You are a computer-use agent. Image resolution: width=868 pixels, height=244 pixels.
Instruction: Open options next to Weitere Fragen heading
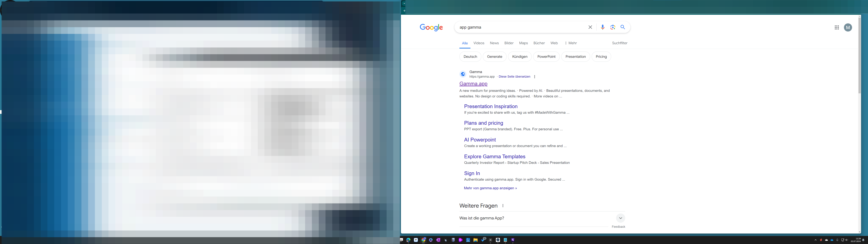(503, 206)
